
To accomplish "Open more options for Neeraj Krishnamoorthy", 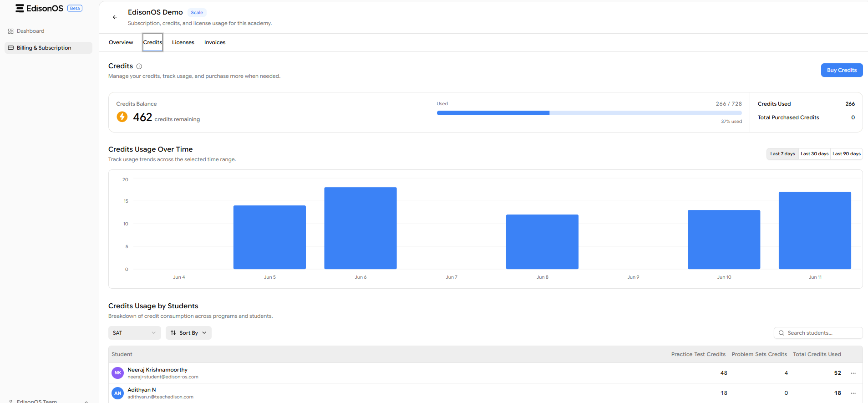I will (853, 373).
